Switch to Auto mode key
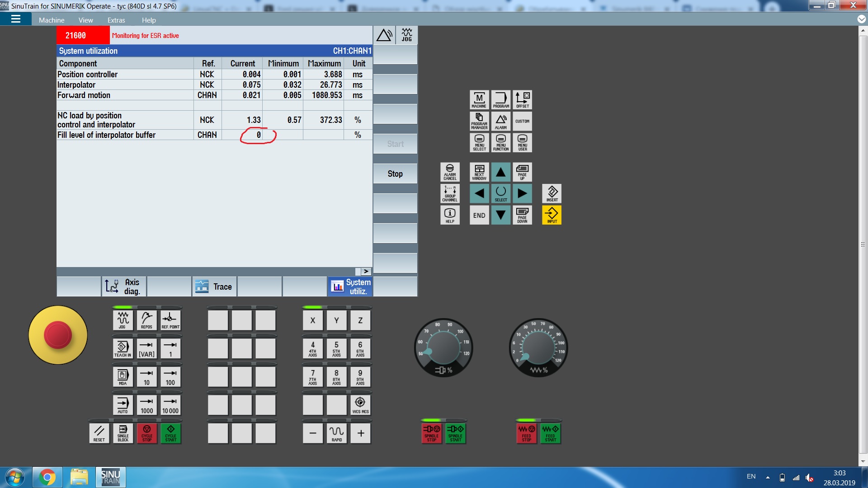Image resolution: width=868 pixels, height=488 pixels. click(x=123, y=404)
